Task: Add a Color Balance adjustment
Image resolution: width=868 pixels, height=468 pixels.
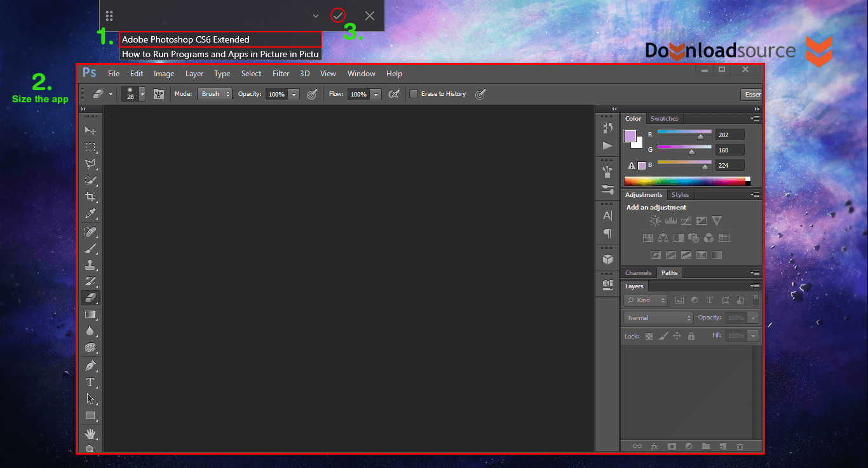Action: [663, 238]
